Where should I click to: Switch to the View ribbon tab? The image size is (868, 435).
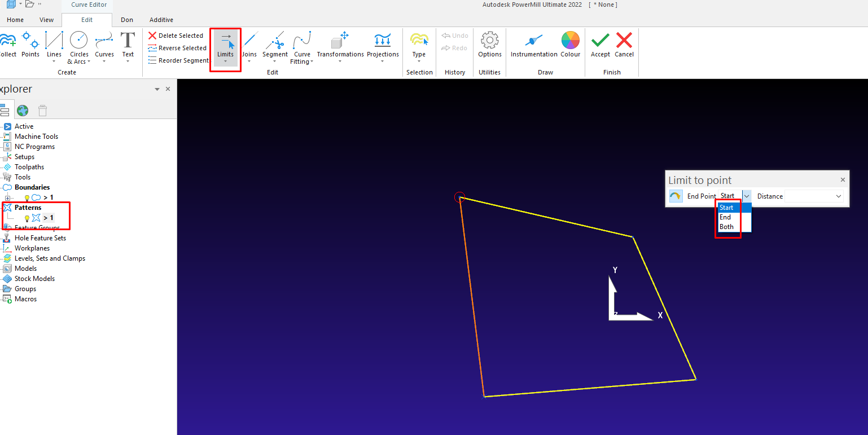46,20
